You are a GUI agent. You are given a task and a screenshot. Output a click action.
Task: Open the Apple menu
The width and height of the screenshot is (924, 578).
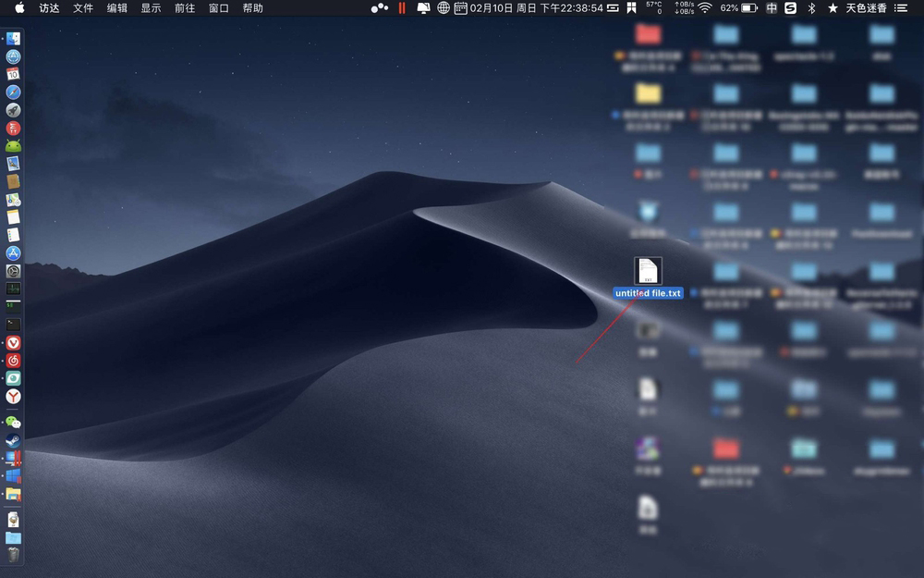pos(19,7)
